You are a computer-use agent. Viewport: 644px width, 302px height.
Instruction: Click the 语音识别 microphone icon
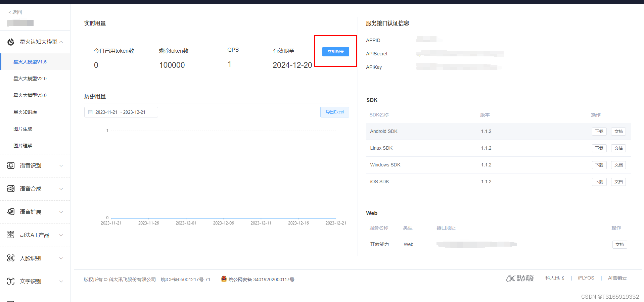tap(11, 165)
